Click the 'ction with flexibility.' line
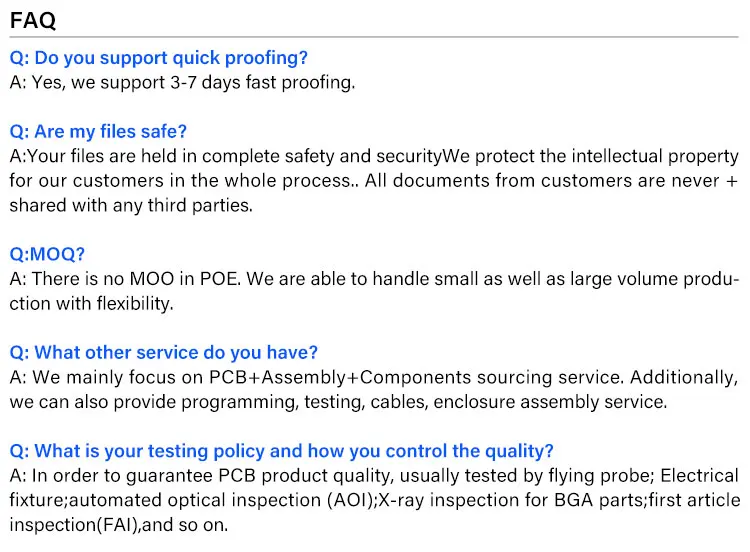This screenshot has height=552, width=750. (91, 304)
